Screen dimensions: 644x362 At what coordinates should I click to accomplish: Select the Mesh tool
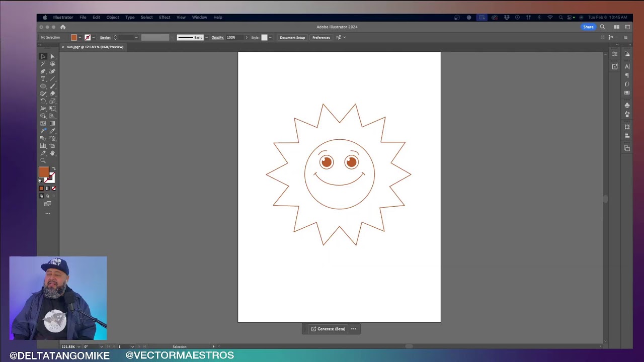click(43, 123)
